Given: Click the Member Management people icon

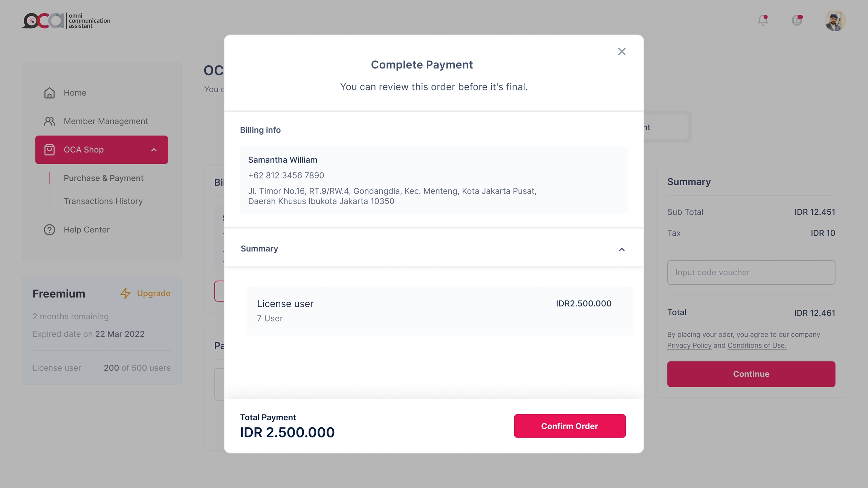Looking at the screenshot, I should click(x=49, y=121).
